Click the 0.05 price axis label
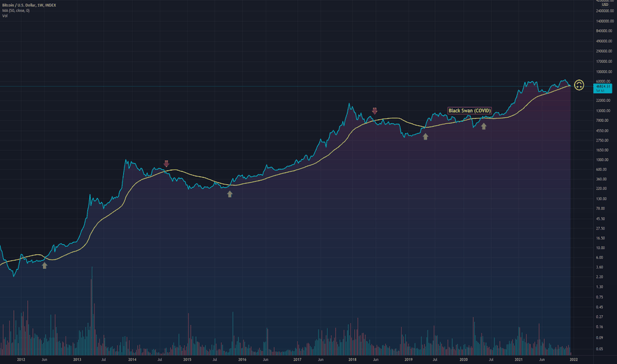This screenshot has width=617, height=364. pyautogui.click(x=599, y=349)
